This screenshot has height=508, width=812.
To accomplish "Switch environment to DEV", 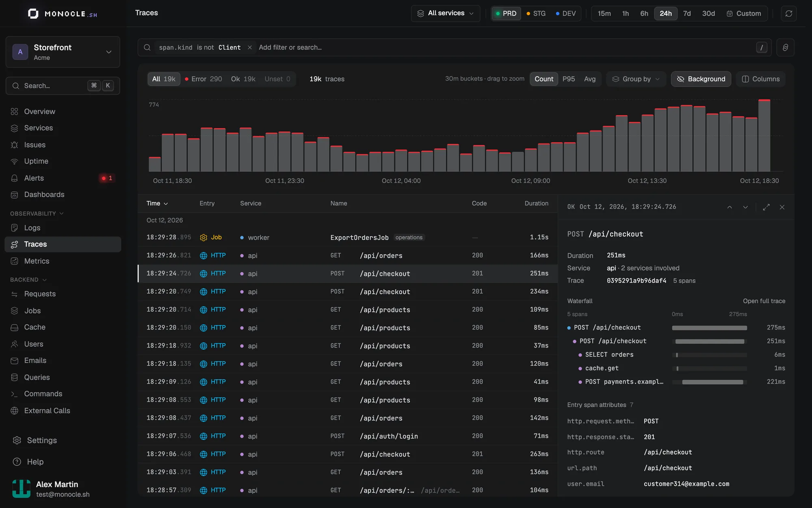I will (566, 13).
